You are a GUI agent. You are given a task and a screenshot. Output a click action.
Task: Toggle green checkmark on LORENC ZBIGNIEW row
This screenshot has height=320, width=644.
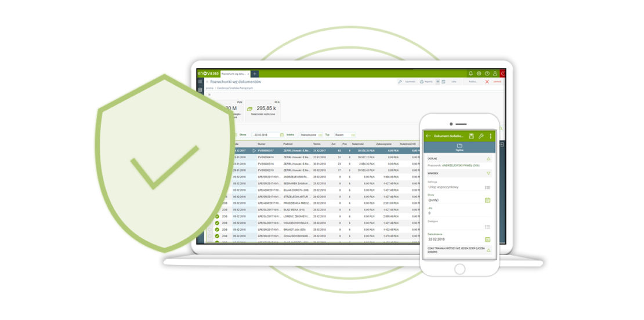pos(216,216)
